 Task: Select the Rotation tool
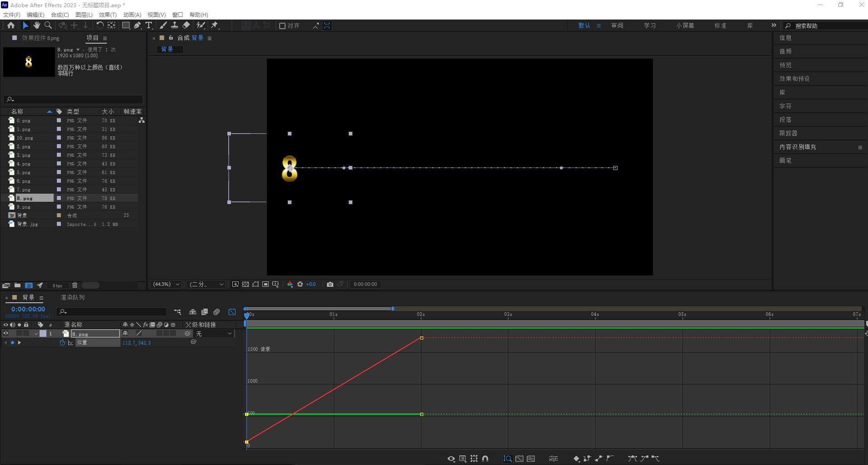click(x=100, y=25)
